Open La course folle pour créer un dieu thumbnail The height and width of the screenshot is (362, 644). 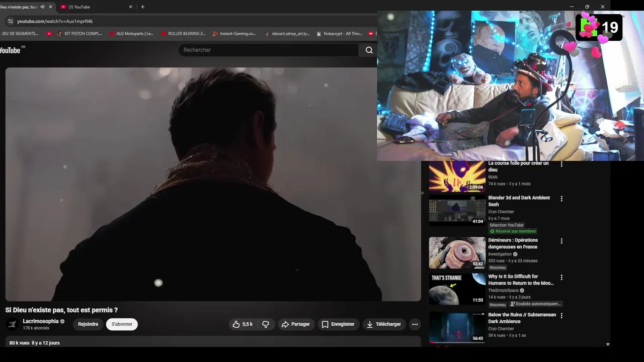click(457, 176)
